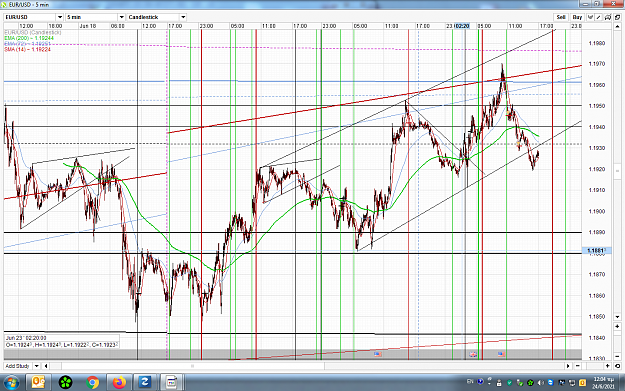Zoom in time axis with horizontal plus
The height and width of the screenshot is (391, 625).
(x=607, y=365)
